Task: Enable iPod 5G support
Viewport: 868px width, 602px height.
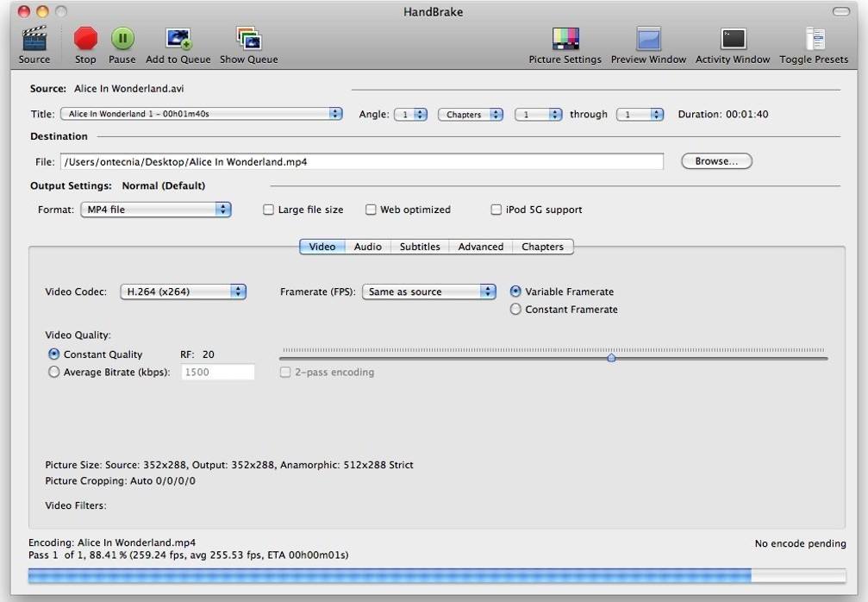Action: tap(496, 210)
